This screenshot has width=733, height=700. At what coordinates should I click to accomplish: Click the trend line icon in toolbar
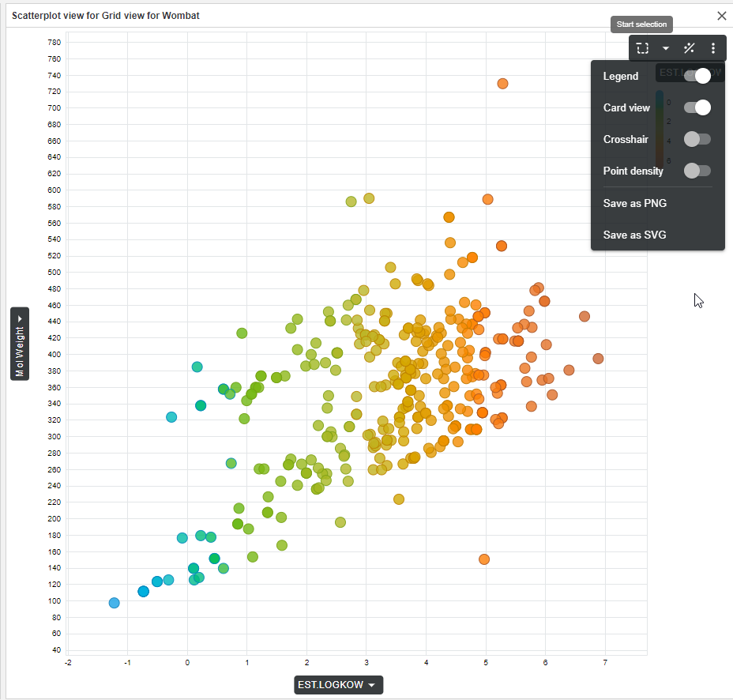coord(689,48)
